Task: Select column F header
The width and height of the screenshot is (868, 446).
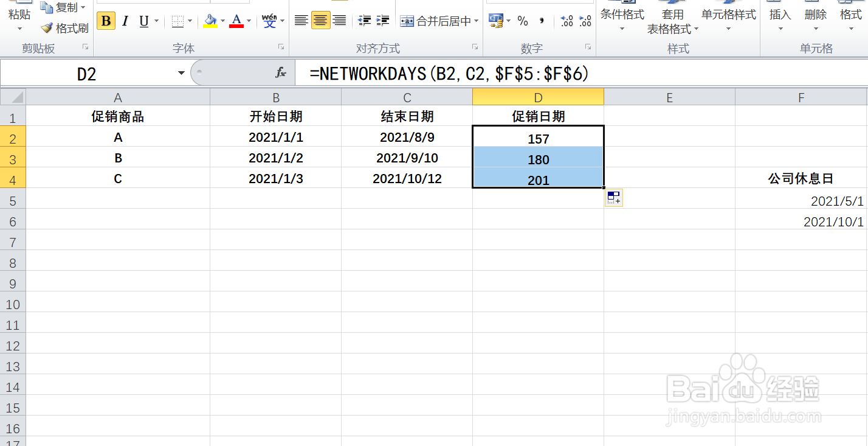Action: coord(802,97)
